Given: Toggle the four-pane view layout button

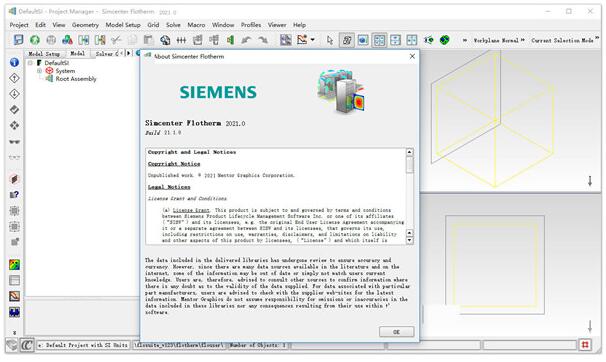Looking at the screenshot, I should point(379,40).
